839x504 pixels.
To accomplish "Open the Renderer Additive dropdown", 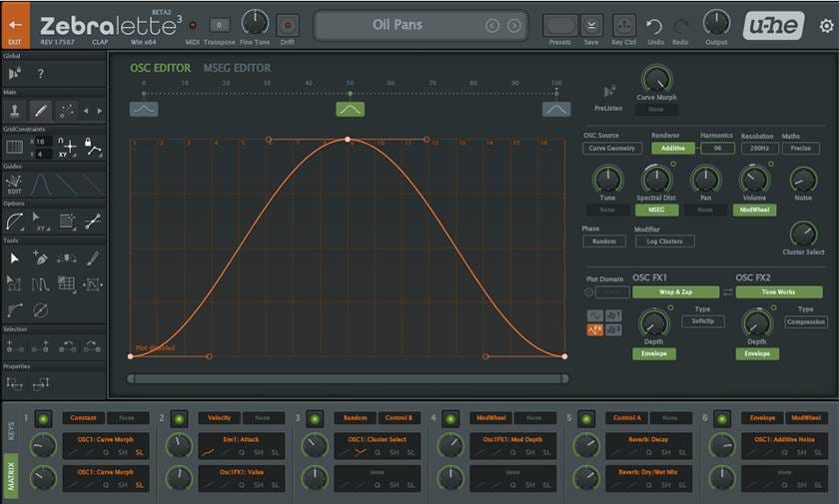I will pos(673,148).
